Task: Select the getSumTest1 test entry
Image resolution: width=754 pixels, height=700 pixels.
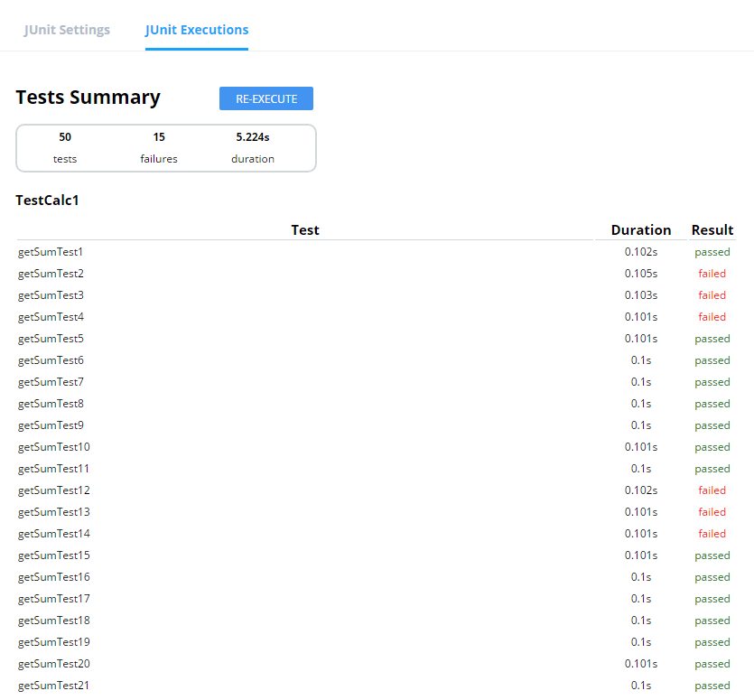Action: 51,252
